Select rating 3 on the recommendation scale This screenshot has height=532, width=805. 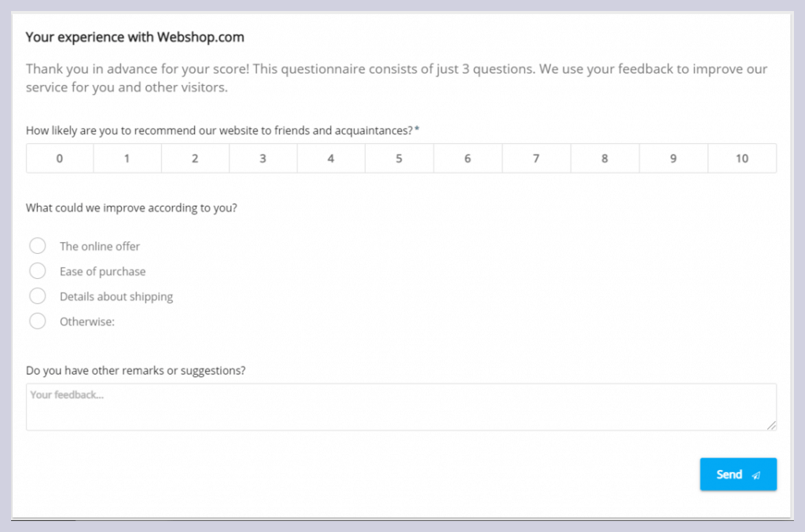coord(263,158)
